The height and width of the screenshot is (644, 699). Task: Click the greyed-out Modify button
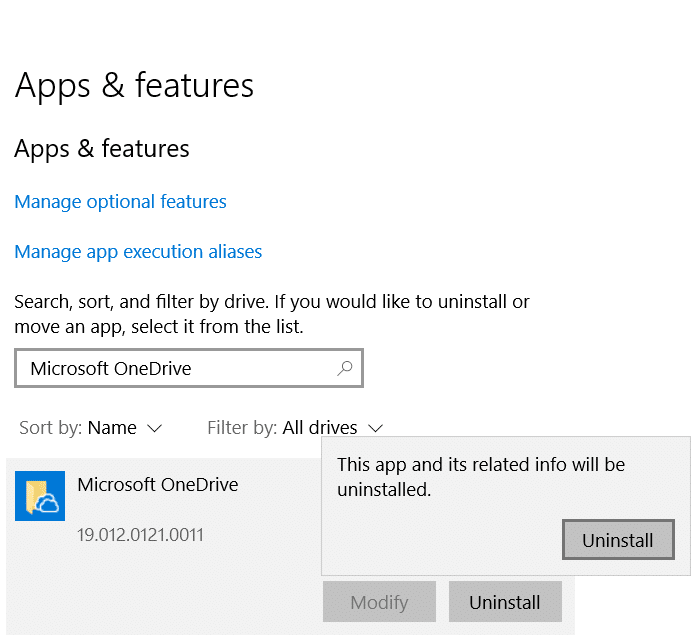pyautogui.click(x=379, y=602)
